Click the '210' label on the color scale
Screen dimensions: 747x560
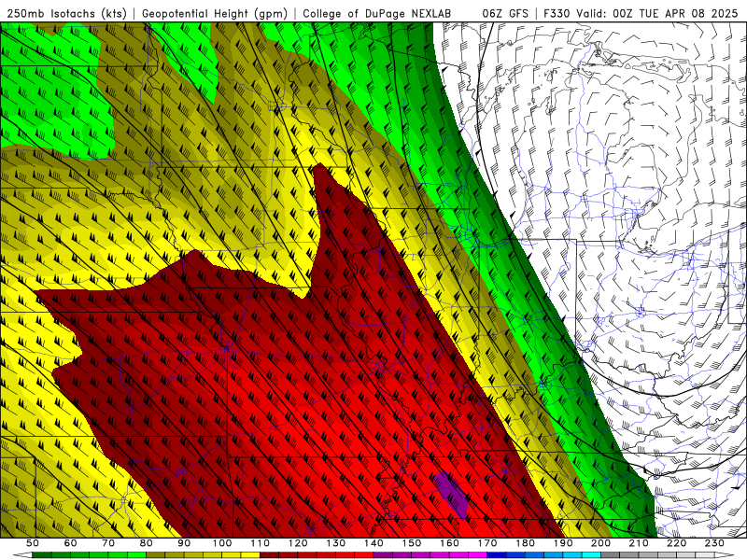[639, 543]
